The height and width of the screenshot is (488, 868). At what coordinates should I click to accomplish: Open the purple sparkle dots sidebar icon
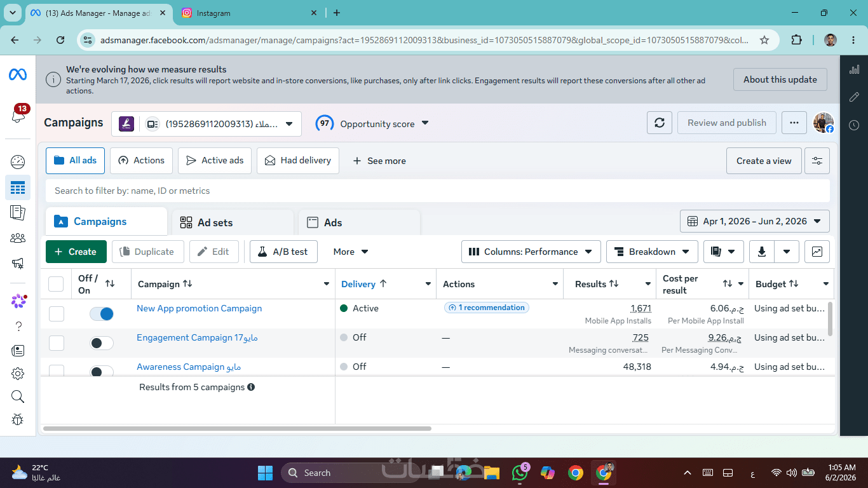coord(18,301)
